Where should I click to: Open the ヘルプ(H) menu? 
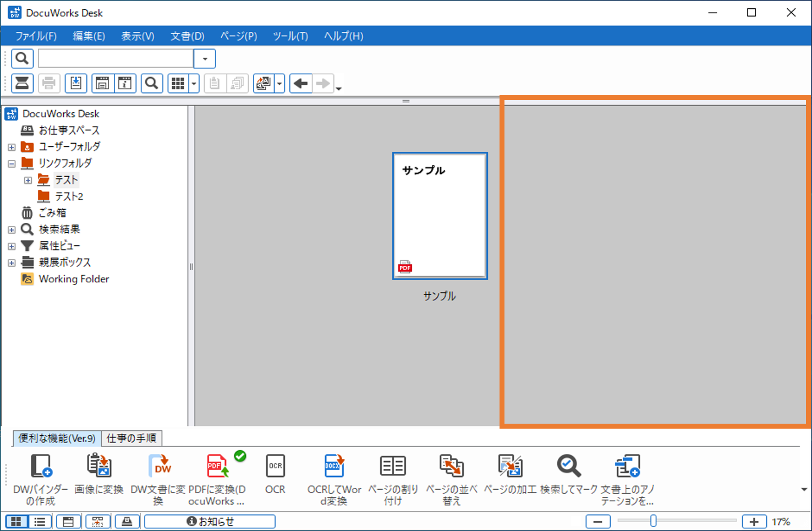pos(343,36)
